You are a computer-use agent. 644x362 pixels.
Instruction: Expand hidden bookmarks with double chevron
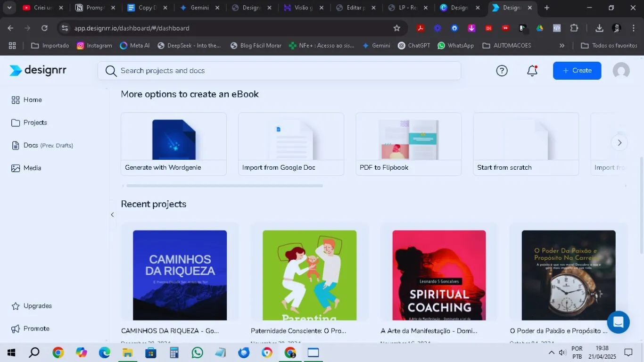562,46
